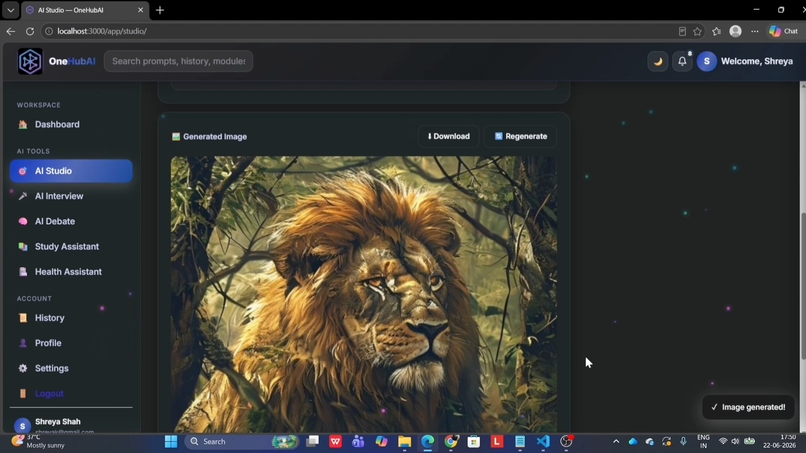Open the weather widget on taskbar
The image size is (806, 453).
pos(39,441)
